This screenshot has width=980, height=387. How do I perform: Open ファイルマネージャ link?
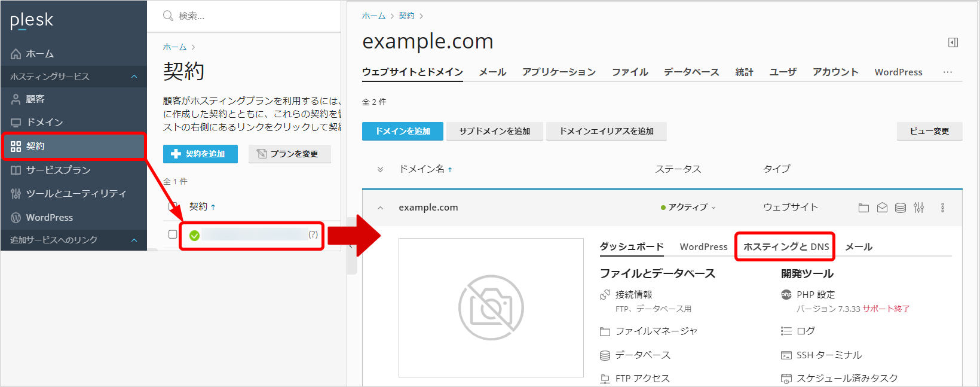coord(656,331)
